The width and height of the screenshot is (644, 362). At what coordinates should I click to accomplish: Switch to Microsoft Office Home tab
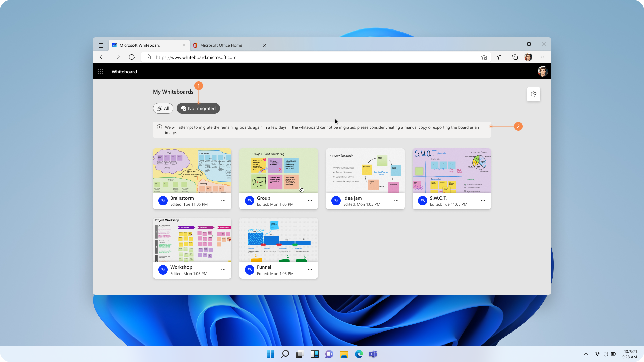[221, 45]
